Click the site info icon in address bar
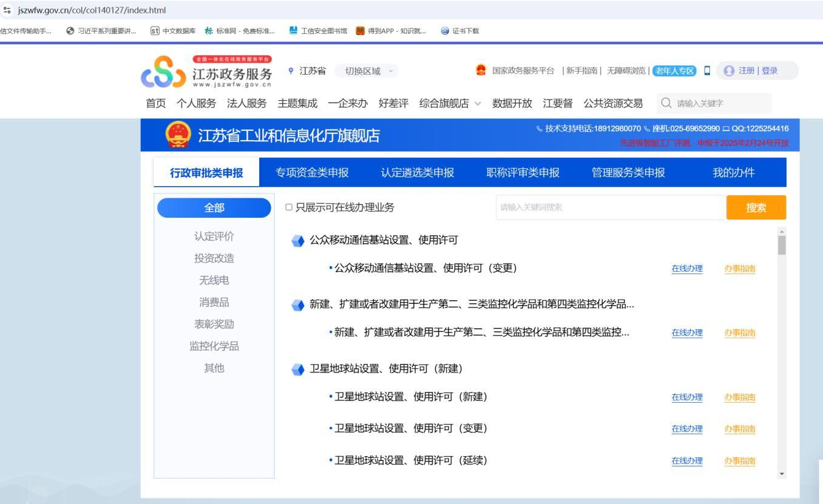Screen dimensions: 823x504 [7, 10]
